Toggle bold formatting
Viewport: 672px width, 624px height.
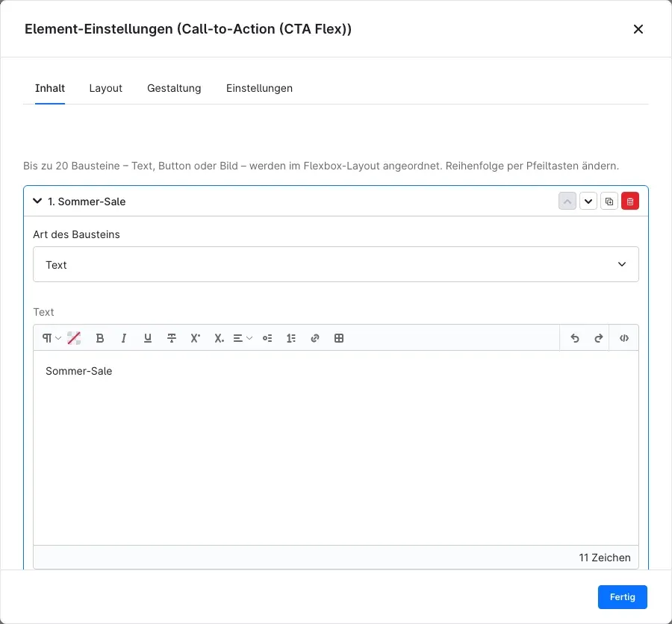tap(100, 338)
